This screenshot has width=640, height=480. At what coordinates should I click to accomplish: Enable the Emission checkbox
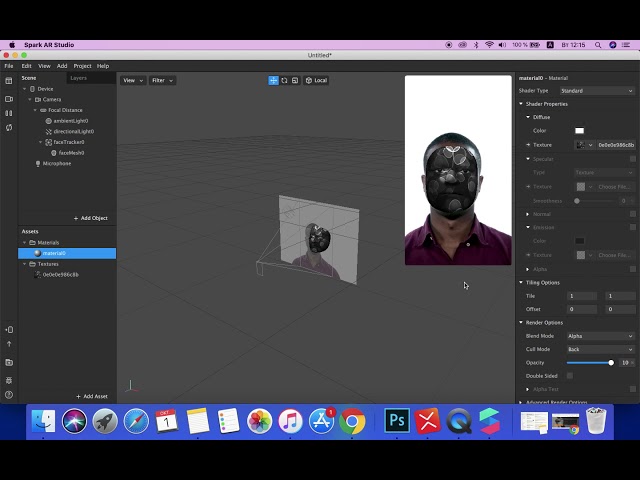[x=632, y=227]
